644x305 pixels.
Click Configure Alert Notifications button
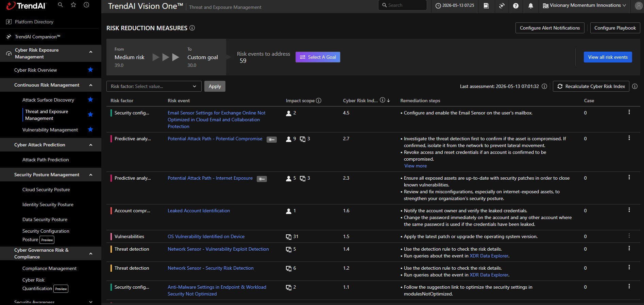[550, 28]
